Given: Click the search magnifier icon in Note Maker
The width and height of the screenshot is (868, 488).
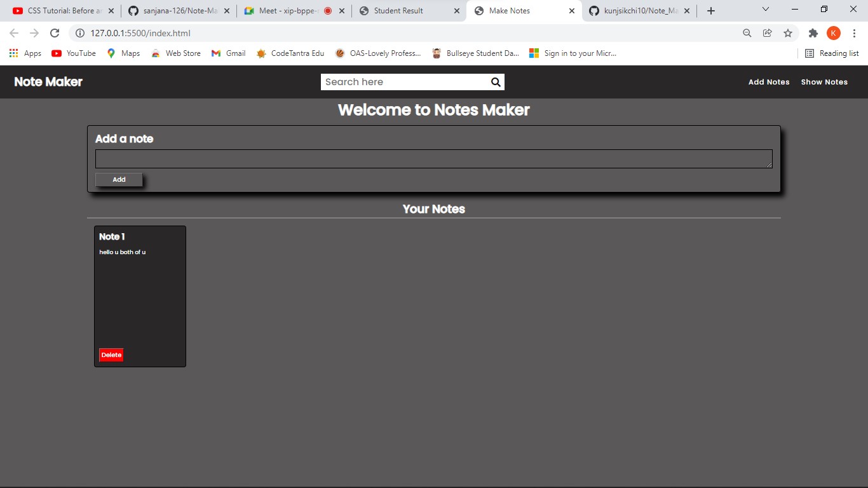Looking at the screenshot, I should (x=496, y=82).
